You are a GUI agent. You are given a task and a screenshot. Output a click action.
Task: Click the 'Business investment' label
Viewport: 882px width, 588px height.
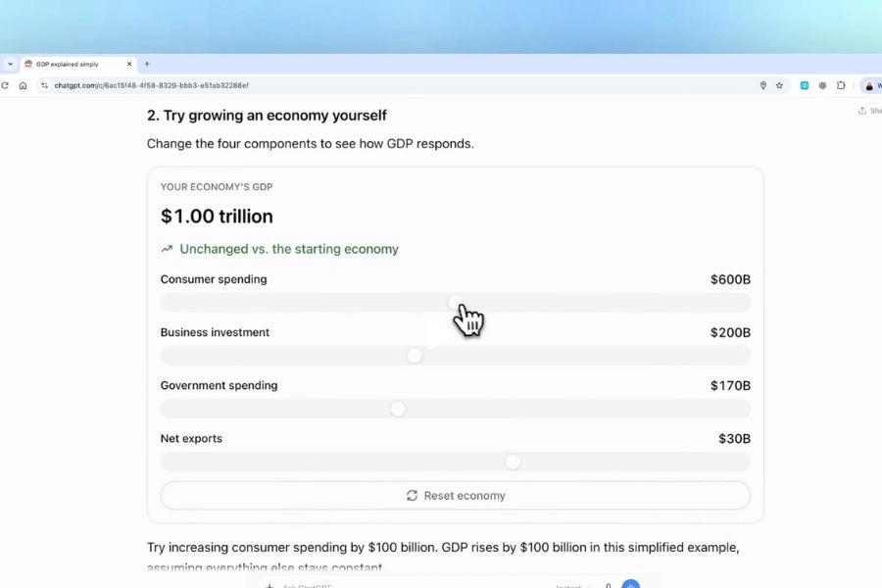click(x=215, y=332)
